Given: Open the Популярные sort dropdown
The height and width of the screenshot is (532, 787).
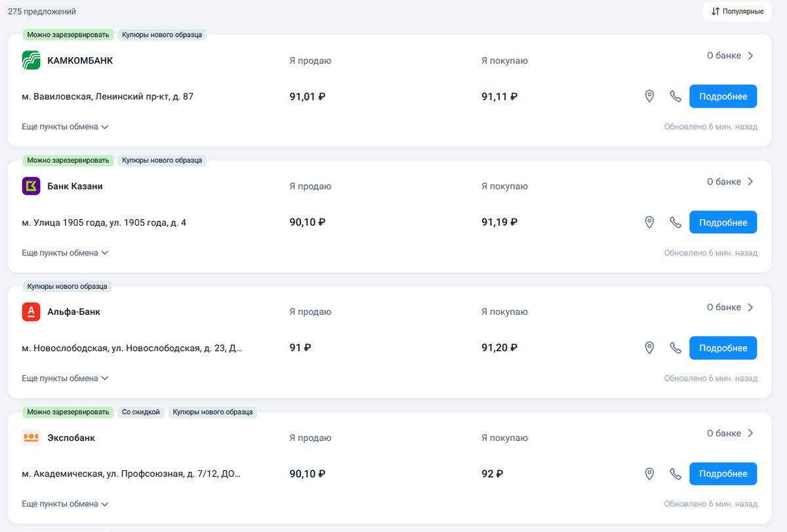Looking at the screenshot, I should (x=737, y=11).
